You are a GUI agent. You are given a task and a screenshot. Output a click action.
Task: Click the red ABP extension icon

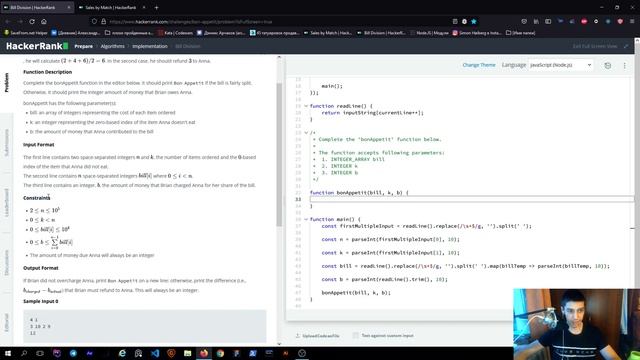point(584,21)
